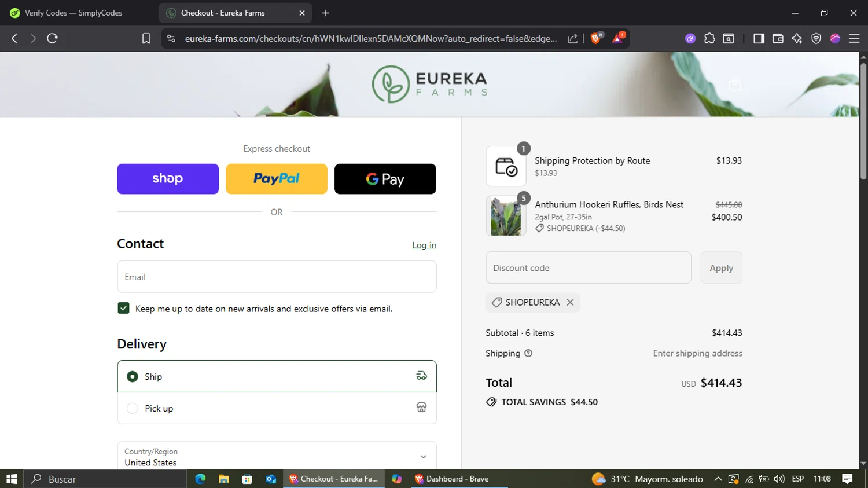Click the share page icon

point(572,38)
